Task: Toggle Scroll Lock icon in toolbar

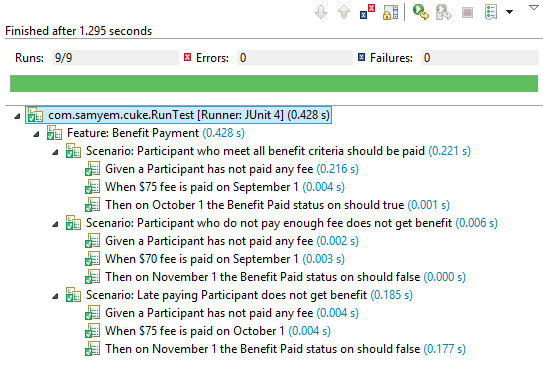Action: 390,12
